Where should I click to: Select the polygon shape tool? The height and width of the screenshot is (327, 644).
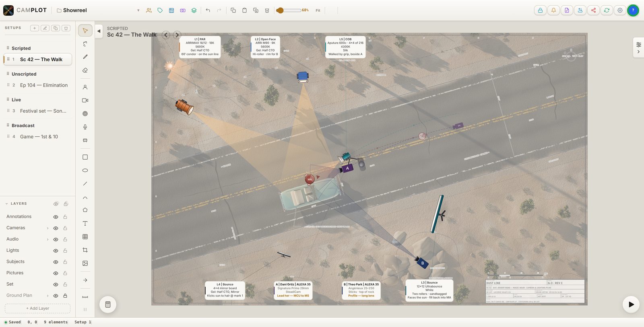click(x=85, y=210)
